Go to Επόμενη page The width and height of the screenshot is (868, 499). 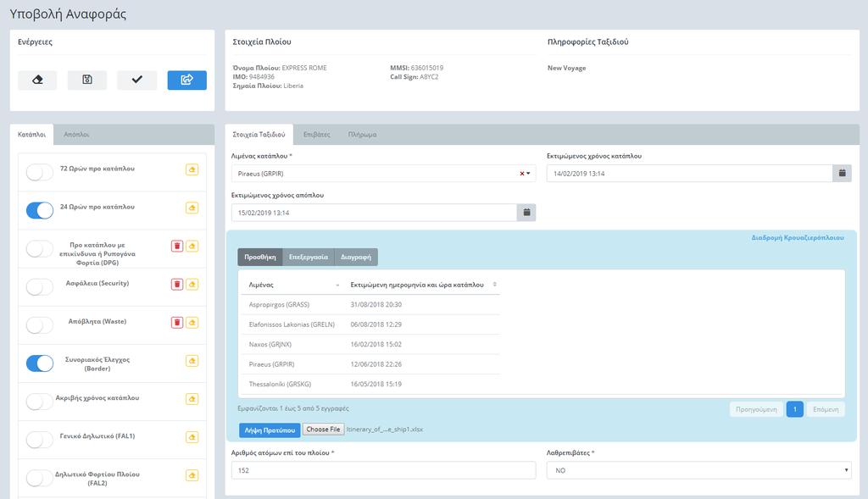point(826,409)
